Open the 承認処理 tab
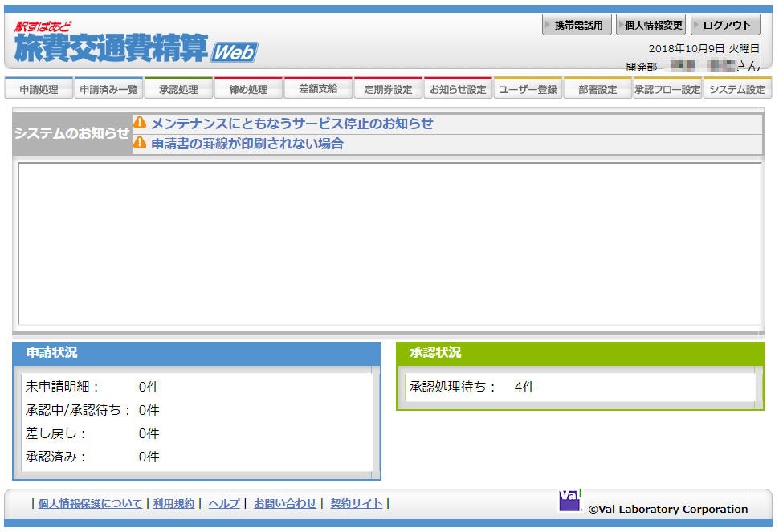The height and width of the screenshot is (532, 779). pyautogui.click(x=178, y=89)
